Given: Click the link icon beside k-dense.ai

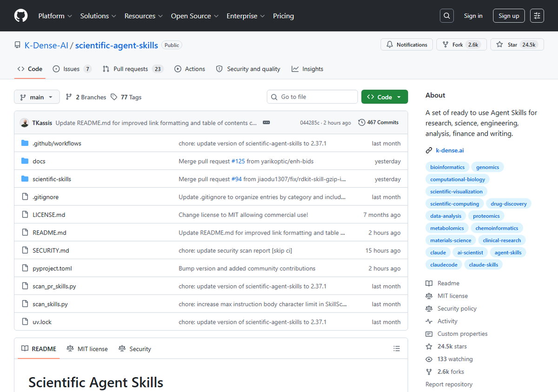Looking at the screenshot, I should (x=429, y=150).
